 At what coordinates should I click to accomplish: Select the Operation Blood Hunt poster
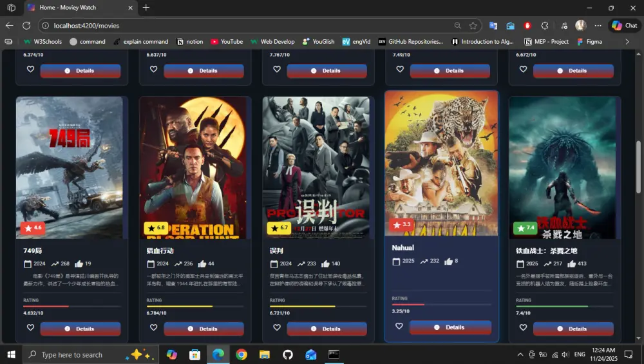coord(193,168)
